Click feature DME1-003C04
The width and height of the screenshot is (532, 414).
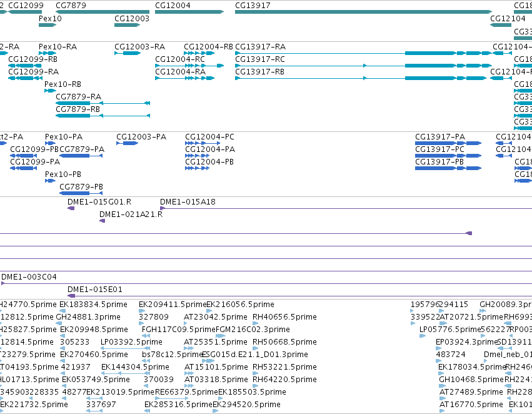point(267,283)
